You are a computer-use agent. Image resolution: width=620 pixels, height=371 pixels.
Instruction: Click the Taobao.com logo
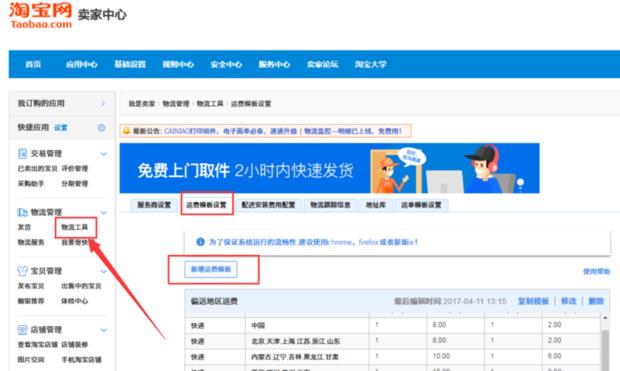(40, 15)
